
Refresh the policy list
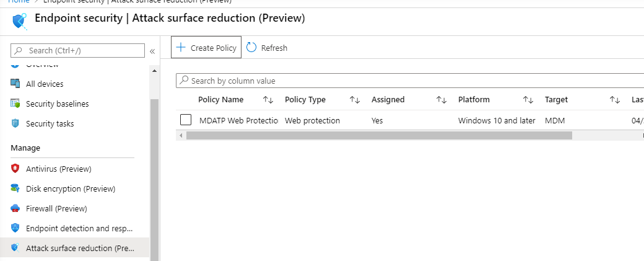pyautogui.click(x=267, y=48)
